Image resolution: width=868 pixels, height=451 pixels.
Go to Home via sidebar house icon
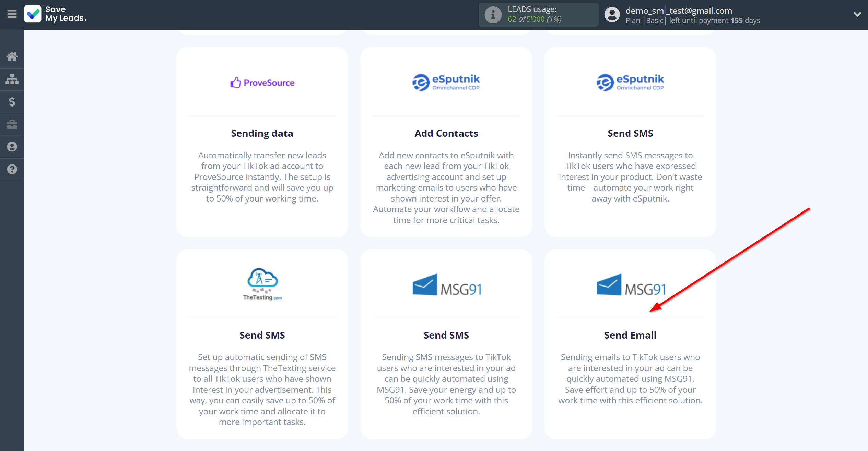[12, 57]
